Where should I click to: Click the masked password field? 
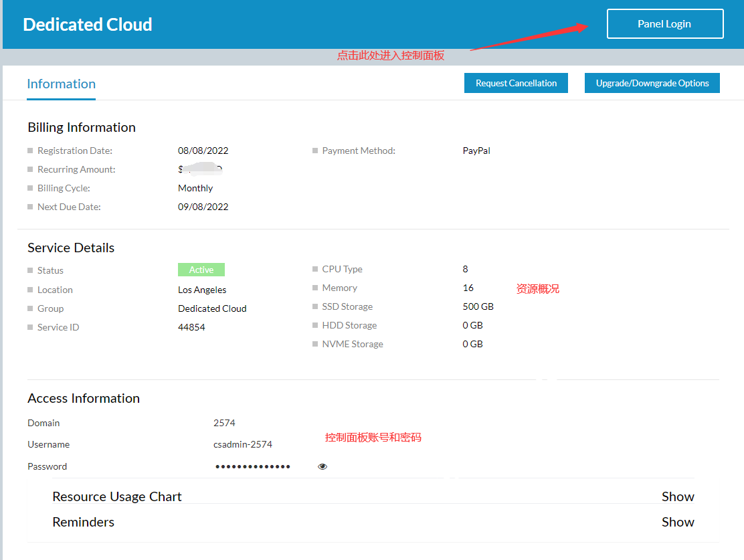(x=253, y=467)
